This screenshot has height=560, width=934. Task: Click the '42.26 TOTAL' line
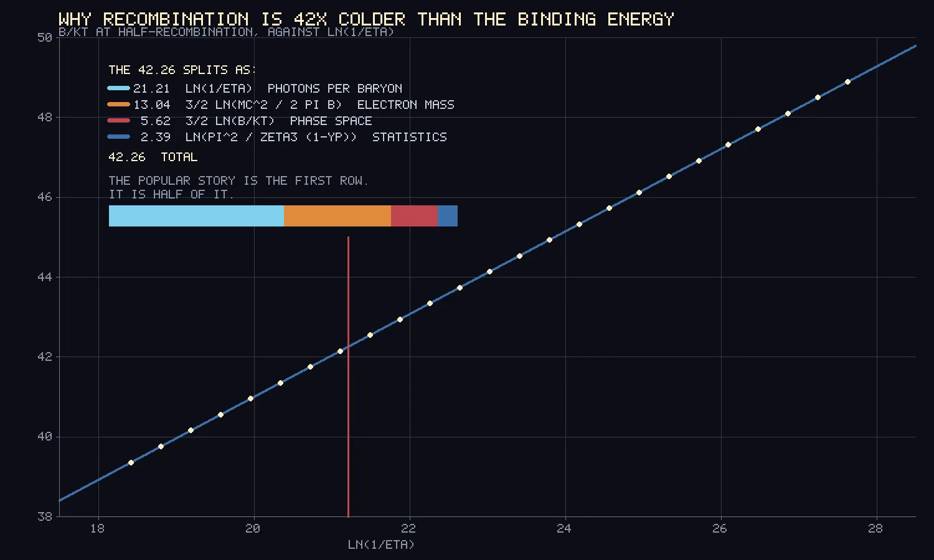pos(153,157)
